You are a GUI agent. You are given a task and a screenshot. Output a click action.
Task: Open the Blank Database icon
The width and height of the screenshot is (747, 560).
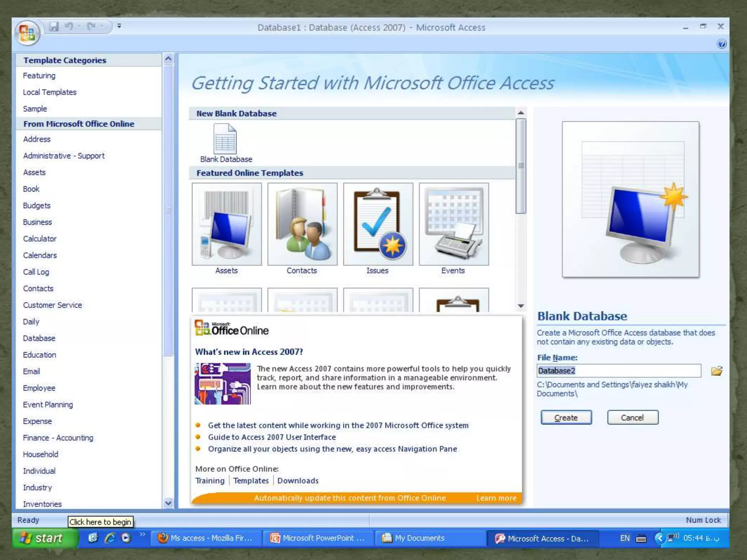[225, 139]
